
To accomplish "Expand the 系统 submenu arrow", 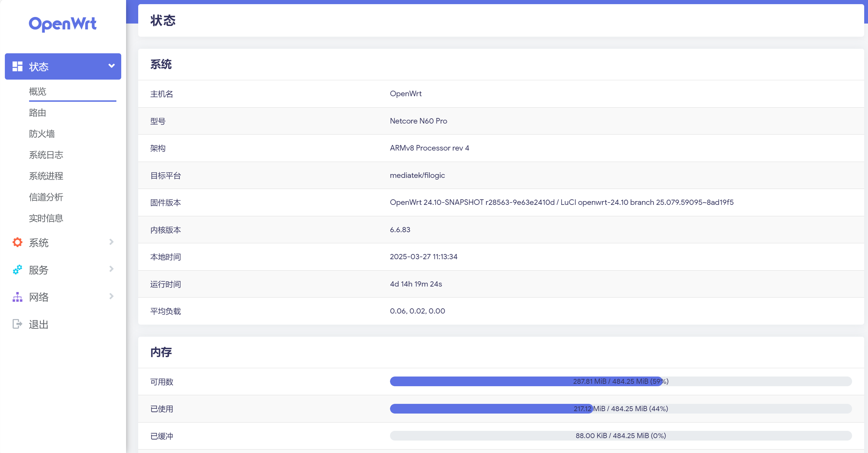I will click(112, 242).
